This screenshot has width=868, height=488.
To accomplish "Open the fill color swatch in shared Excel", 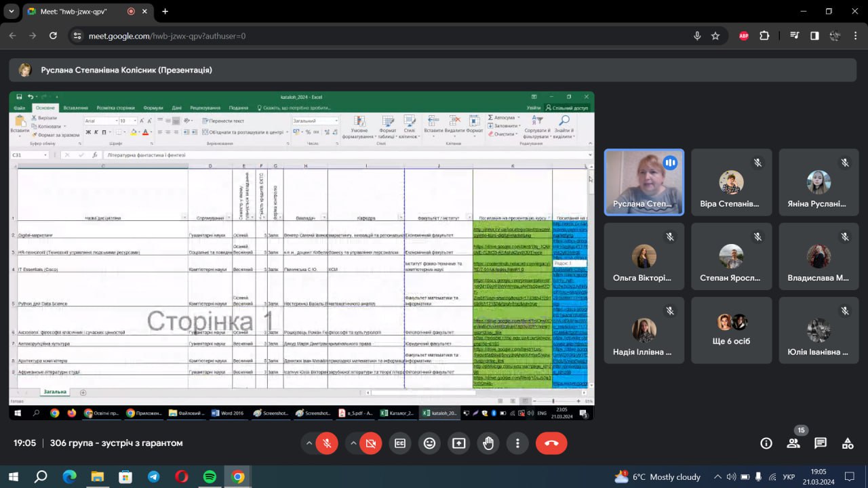I will pyautogui.click(x=134, y=132).
